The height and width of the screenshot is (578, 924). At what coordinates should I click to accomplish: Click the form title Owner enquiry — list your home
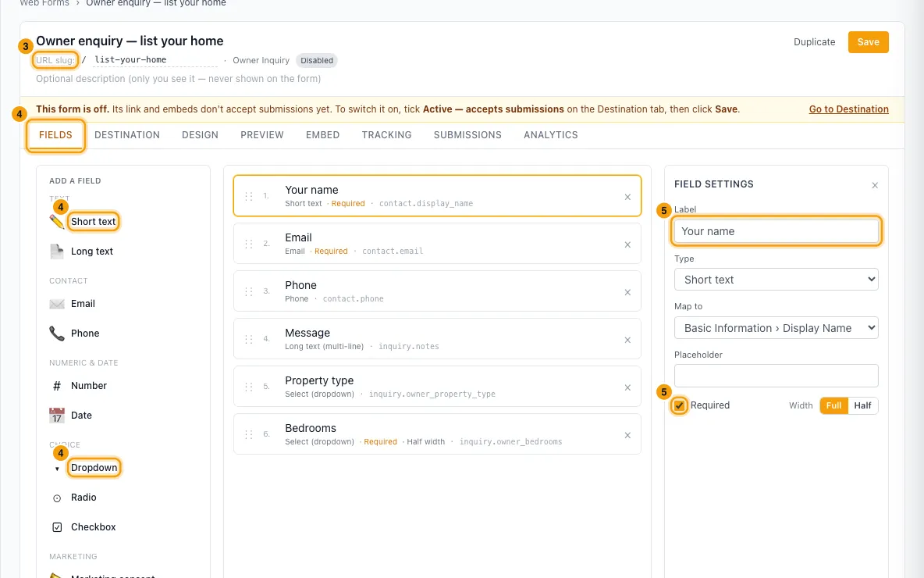130,41
